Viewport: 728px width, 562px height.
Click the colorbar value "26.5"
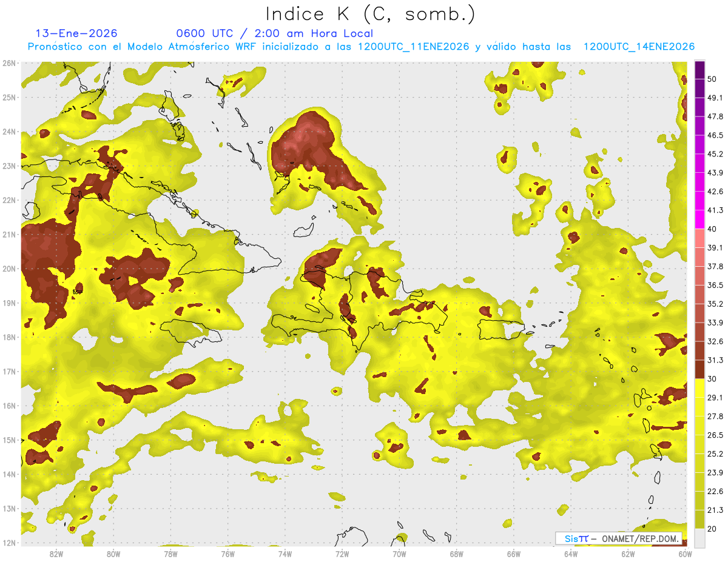(x=715, y=435)
